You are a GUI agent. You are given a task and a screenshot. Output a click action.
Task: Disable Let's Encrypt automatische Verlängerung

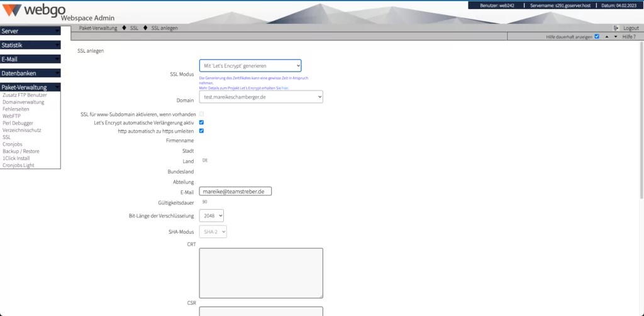point(202,123)
